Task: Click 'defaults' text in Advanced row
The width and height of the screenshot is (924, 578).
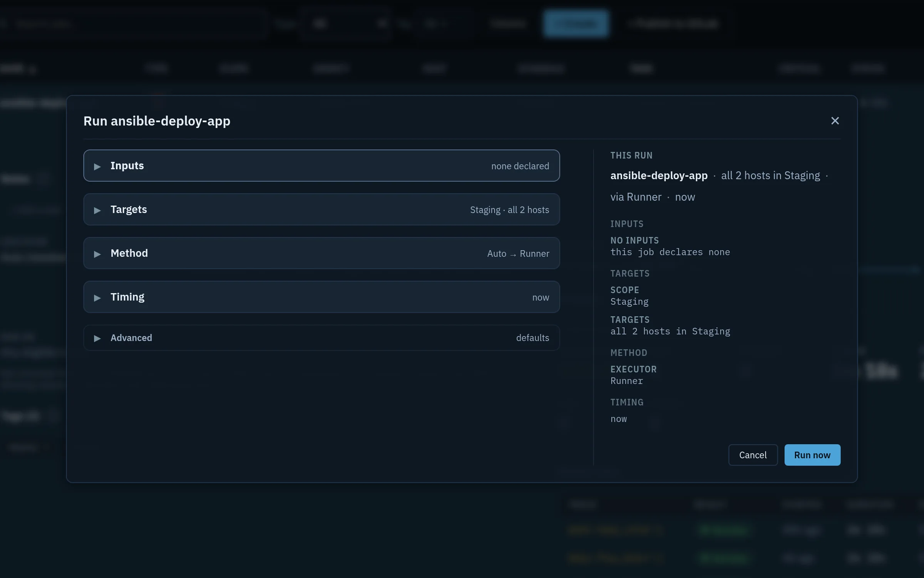Action: point(532,338)
